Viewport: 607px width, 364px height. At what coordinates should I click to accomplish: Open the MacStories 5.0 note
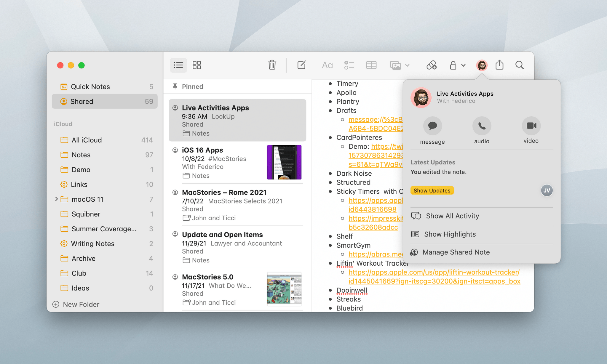[237, 289]
